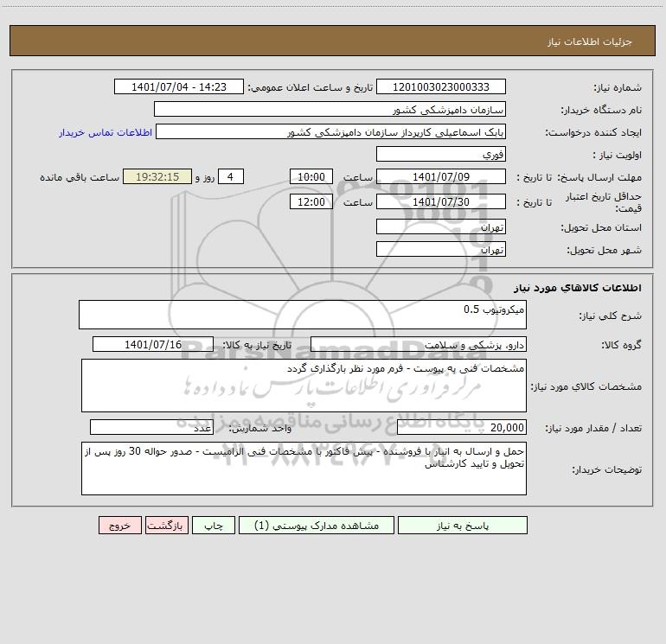This screenshot has width=666, height=644.
Task: Click the چاپ print button
Action: [214, 525]
